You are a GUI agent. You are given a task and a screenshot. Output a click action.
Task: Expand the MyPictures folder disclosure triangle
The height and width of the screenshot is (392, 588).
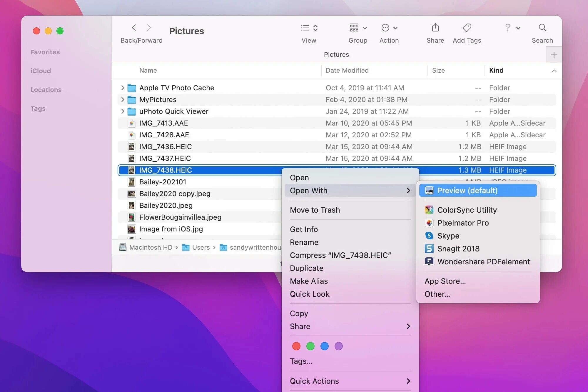pos(122,100)
